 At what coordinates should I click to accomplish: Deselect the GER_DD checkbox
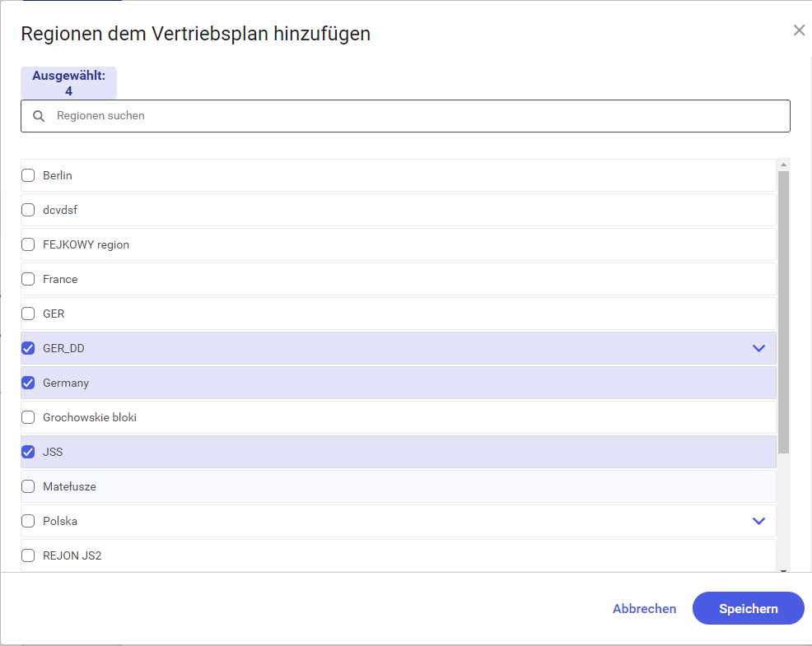[28, 348]
